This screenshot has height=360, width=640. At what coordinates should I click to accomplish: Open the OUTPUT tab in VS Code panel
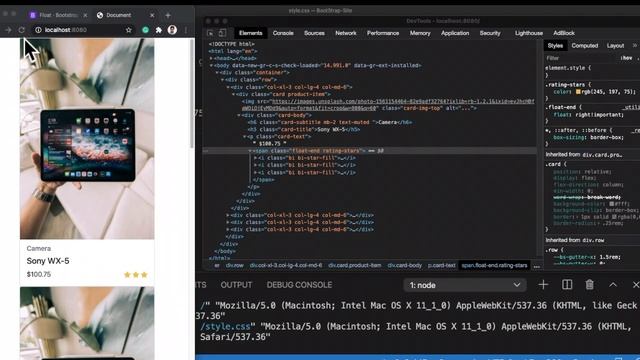coord(236,285)
